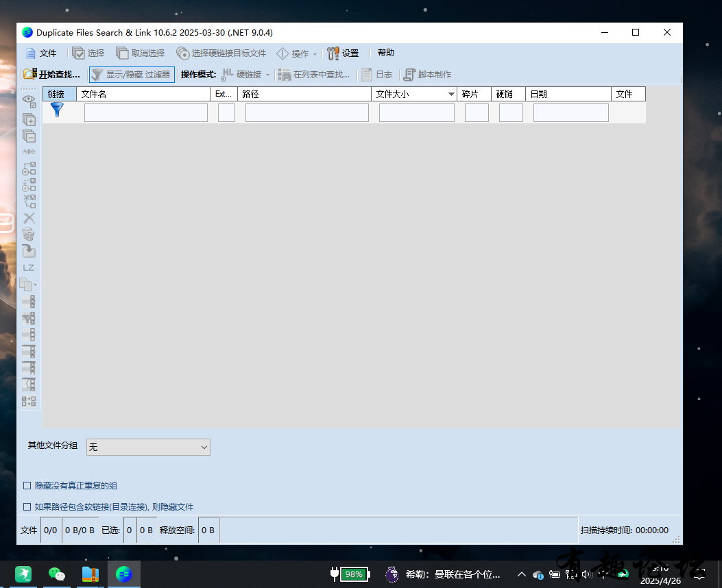Click the 文件名 filter input box

coord(146,112)
